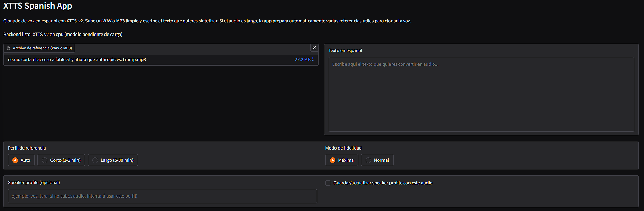The height and width of the screenshot is (211, 644).
Task: Focus the Speaker profile (opcional) field
Action: (x=163, y=196)
